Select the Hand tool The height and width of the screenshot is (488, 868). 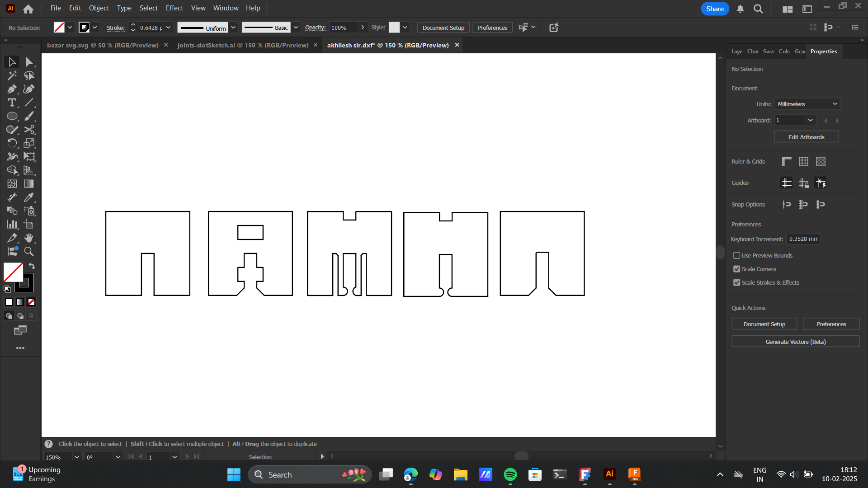(x=29, y=238)
